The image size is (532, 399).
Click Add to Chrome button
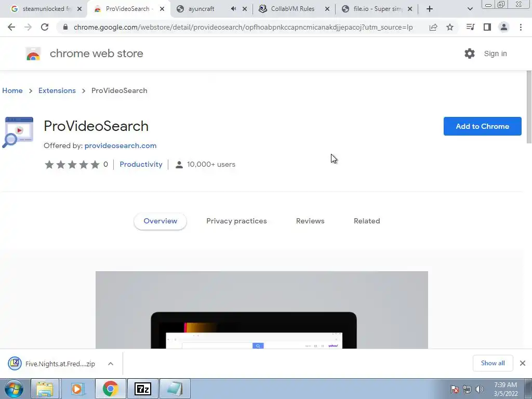(x=482, y=126)
